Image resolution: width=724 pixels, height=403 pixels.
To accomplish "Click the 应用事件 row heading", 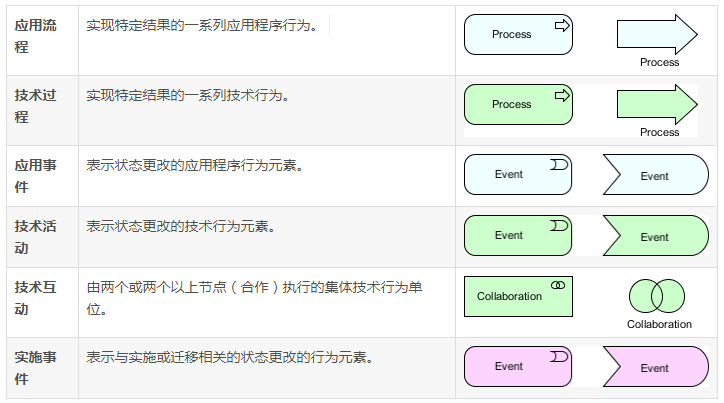I will 35,176.
